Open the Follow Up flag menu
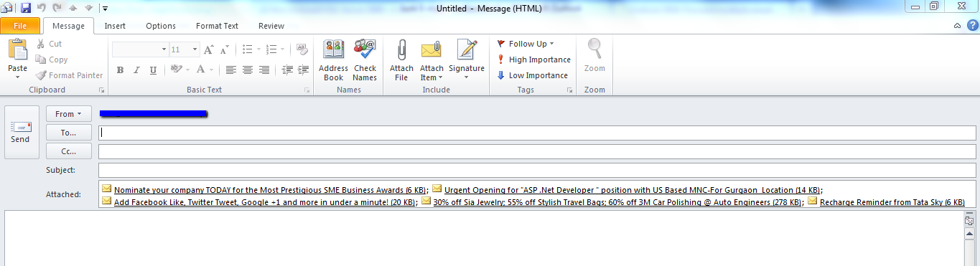 click(526, 44)
